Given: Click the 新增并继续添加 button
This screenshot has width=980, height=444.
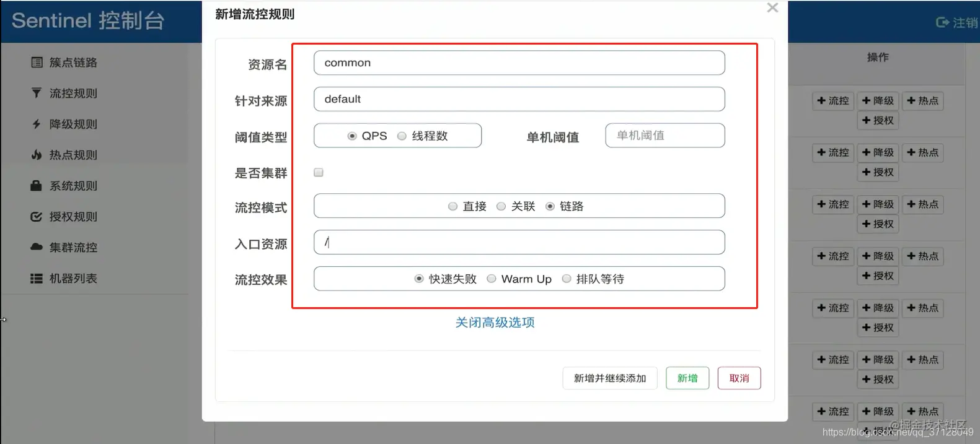Looking at the screenshot, I should pos(610,378).
